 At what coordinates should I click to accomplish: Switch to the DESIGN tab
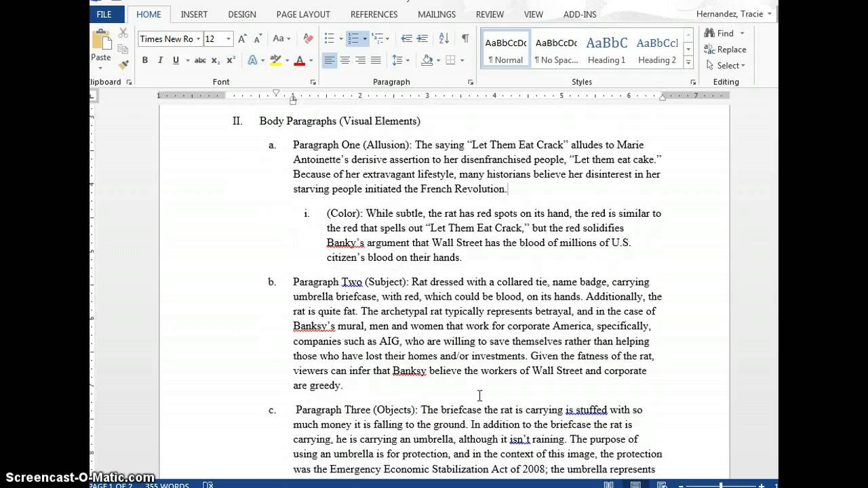pos(242,14)
